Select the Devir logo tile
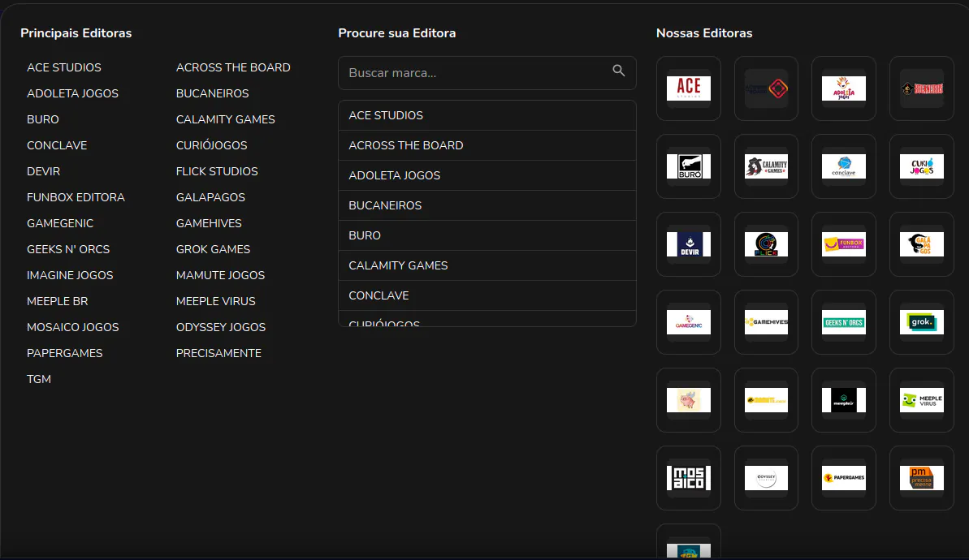The width and height of the screenshot is (969, 560). click(x=688, y=244)
